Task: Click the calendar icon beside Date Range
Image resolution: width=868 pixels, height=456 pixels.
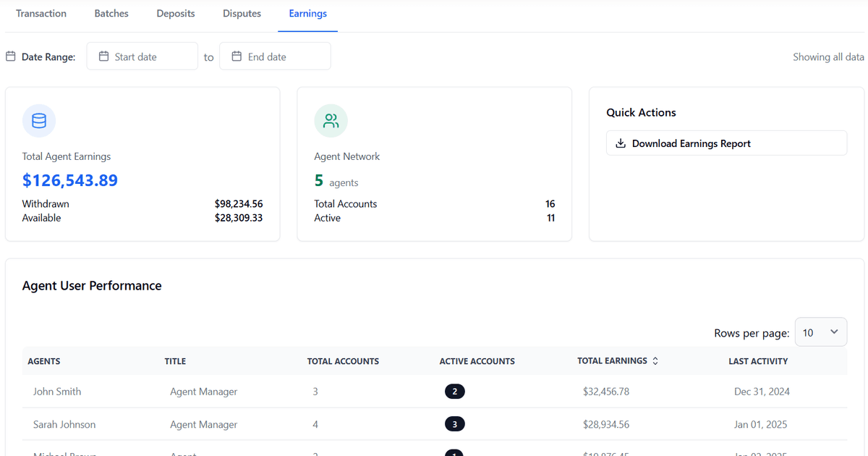Action: pos(11,56)
